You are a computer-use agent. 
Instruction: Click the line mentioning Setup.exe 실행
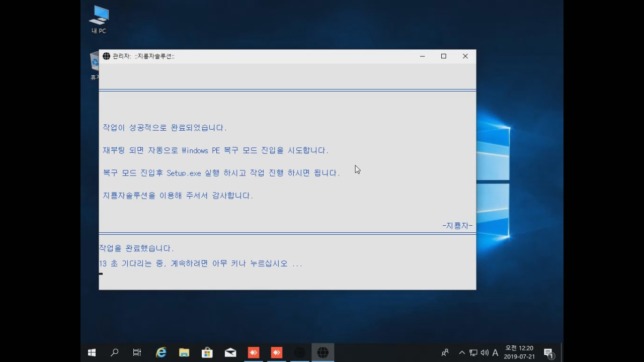point(221,173)
